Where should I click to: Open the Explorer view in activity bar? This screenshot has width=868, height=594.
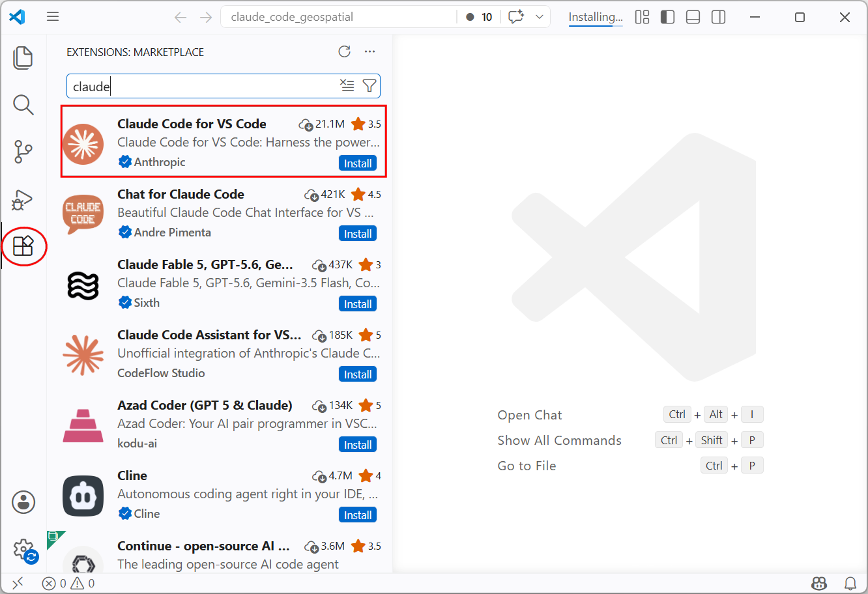(x=23, y=57)
